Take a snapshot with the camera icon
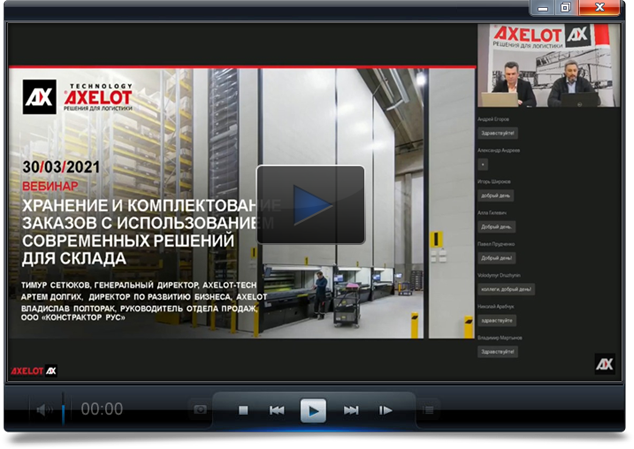 coord(200,410)
